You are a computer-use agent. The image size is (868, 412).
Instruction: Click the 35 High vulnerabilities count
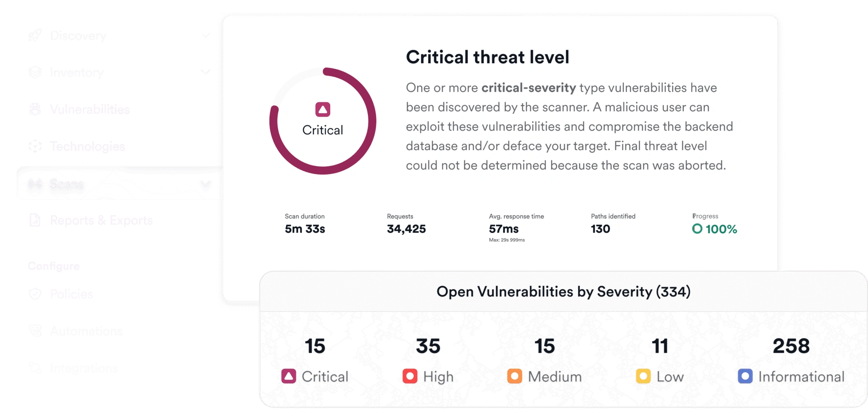(x=428, y=346)
